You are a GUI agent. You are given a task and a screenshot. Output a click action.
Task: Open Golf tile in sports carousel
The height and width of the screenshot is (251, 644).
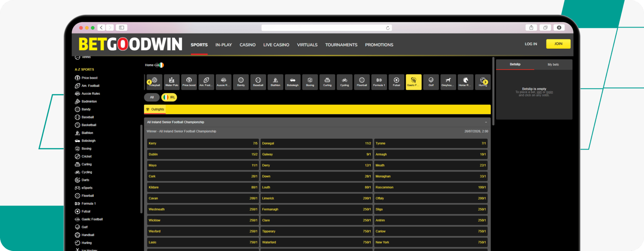pos(431,82)
